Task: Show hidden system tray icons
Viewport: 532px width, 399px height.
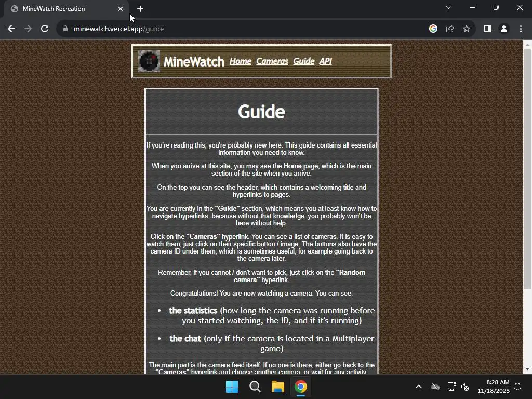Action: (419, 387)
